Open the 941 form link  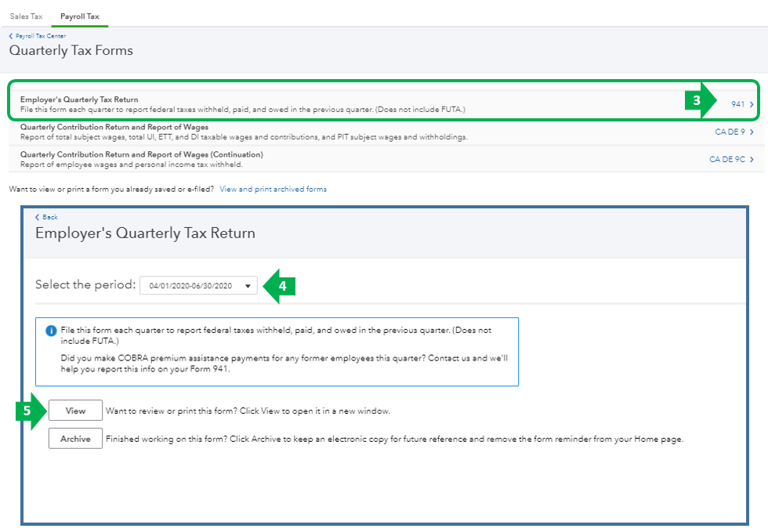click(x=737, y=104)
